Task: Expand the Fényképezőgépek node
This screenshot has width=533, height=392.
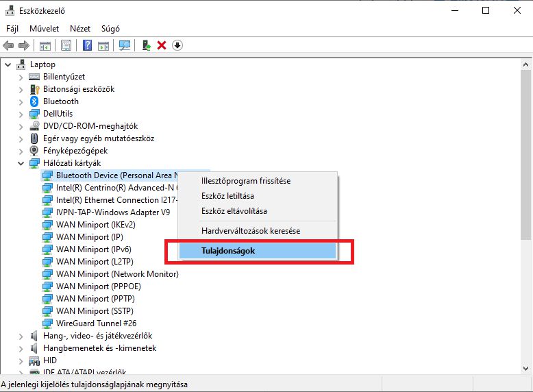Action: (21, 151)
